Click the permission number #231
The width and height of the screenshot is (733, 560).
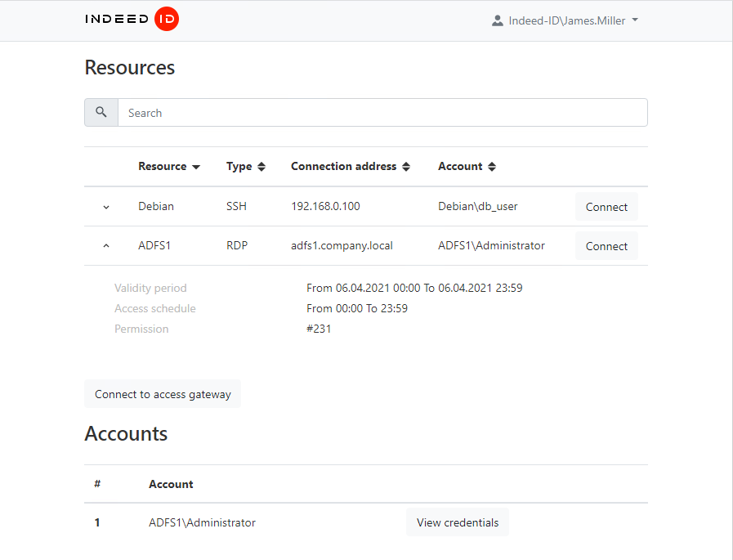pos(319,329)
